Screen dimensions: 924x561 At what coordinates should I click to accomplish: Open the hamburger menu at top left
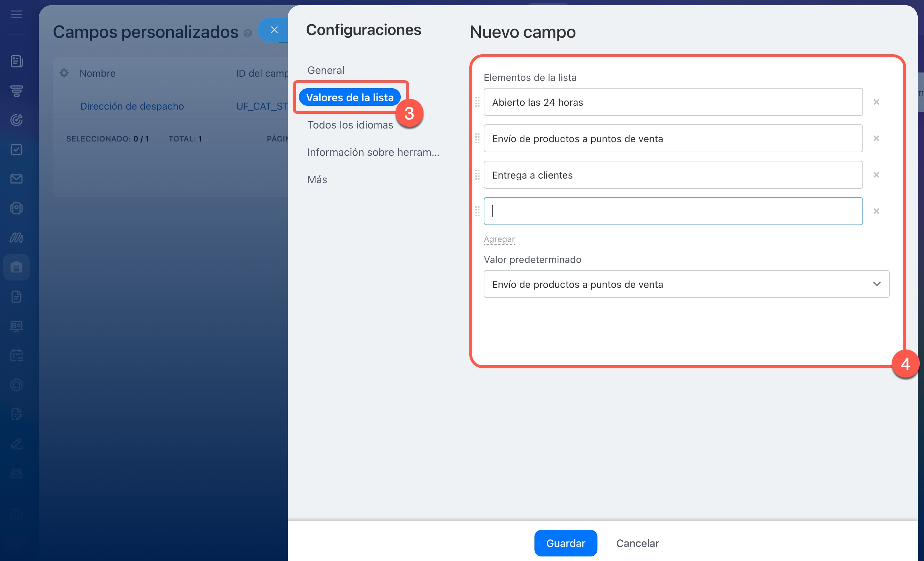(x=16, y=15)
